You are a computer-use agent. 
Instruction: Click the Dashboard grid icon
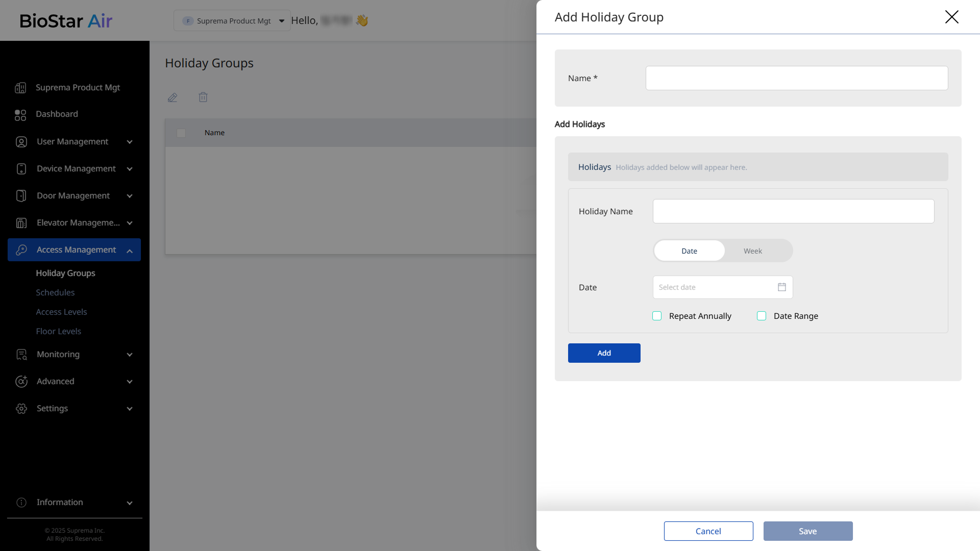20,115
